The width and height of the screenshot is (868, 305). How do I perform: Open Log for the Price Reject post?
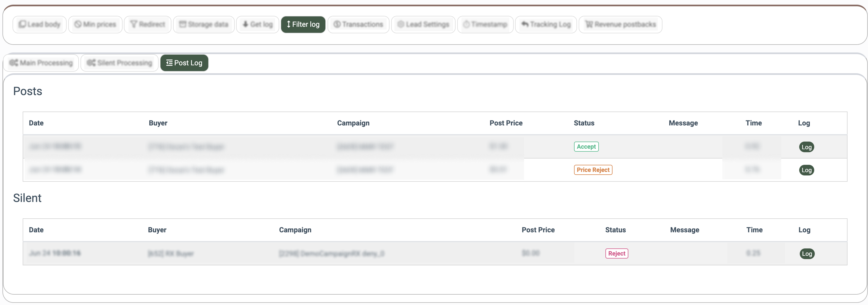pos(806,170)
